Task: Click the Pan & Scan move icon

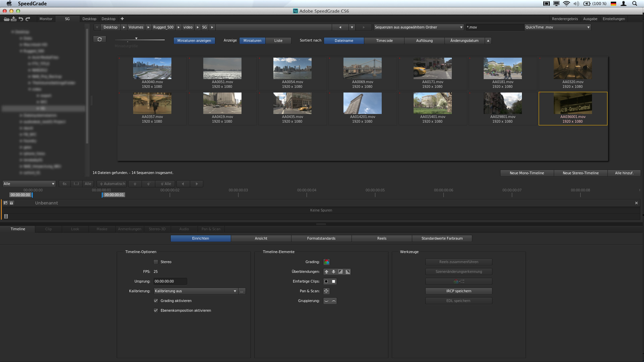Action: (326, 291)
